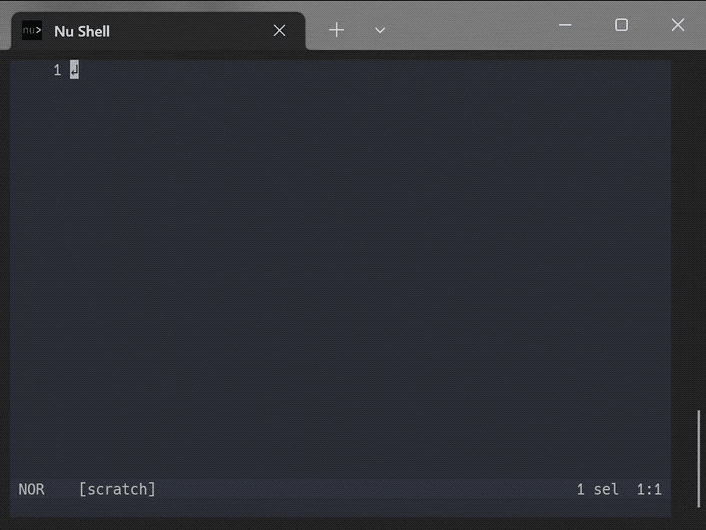
Task: Close the terminal window
Action: tap(678, 25)
